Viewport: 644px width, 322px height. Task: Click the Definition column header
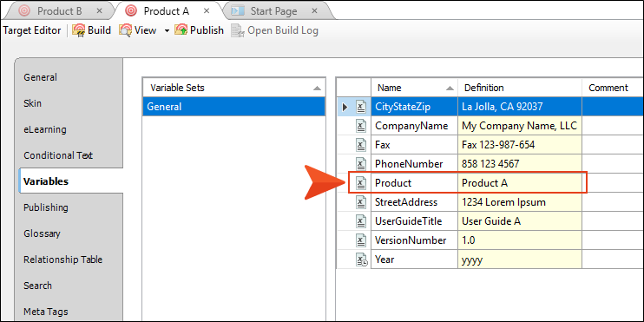(520, 88)
